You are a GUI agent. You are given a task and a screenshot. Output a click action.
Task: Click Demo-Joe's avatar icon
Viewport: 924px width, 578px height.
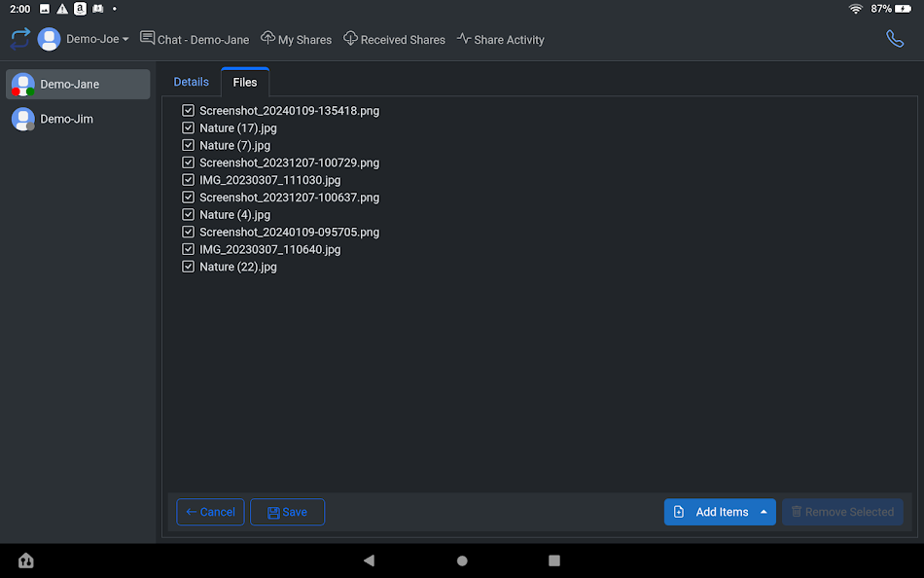49,39
